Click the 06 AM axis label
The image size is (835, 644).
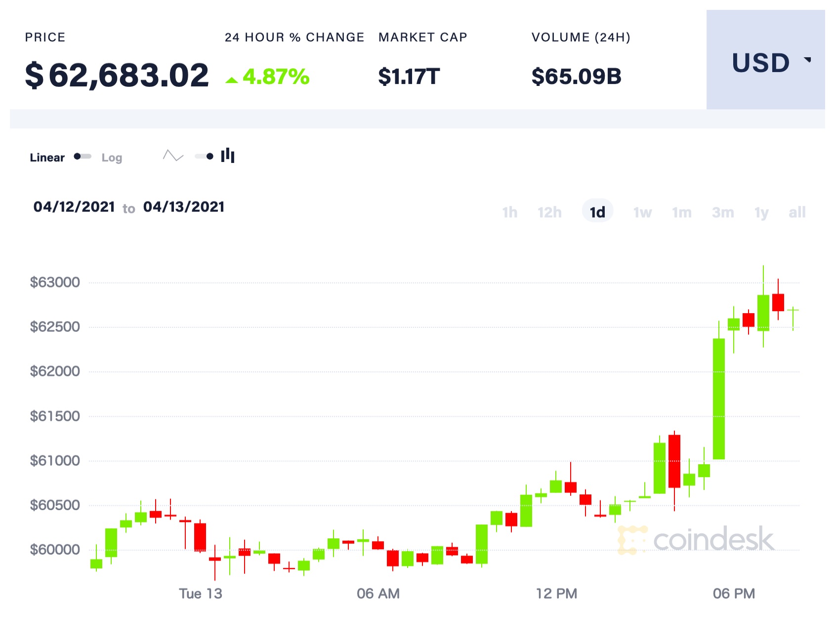coord(378,594)
